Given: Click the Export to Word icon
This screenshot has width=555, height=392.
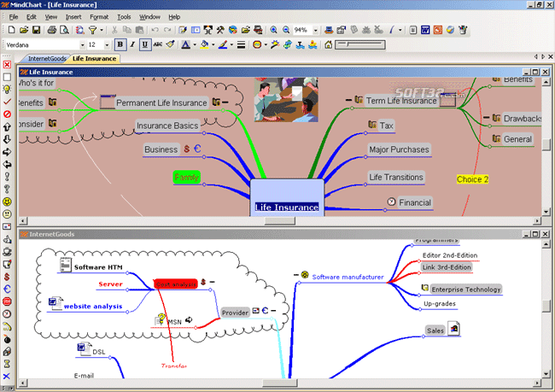Looking at the screenshot, I should (x=425, y=30).
